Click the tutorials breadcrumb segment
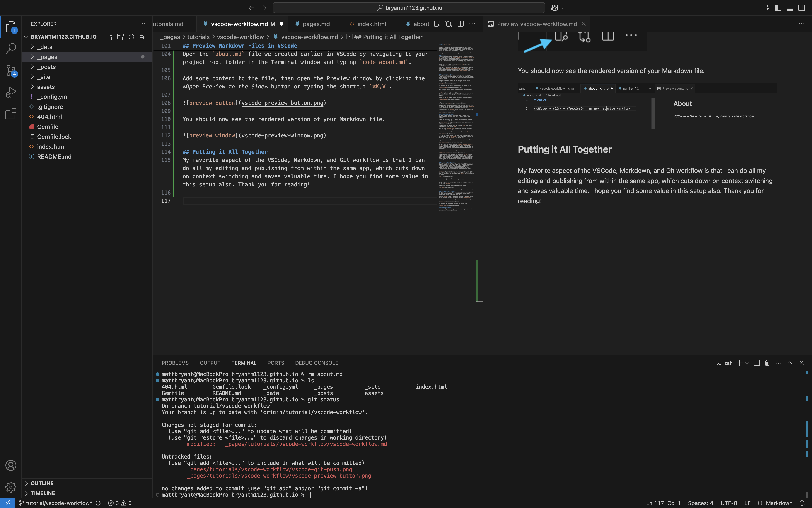The height and width of the screenshot is (508, 812). point(198,37)
